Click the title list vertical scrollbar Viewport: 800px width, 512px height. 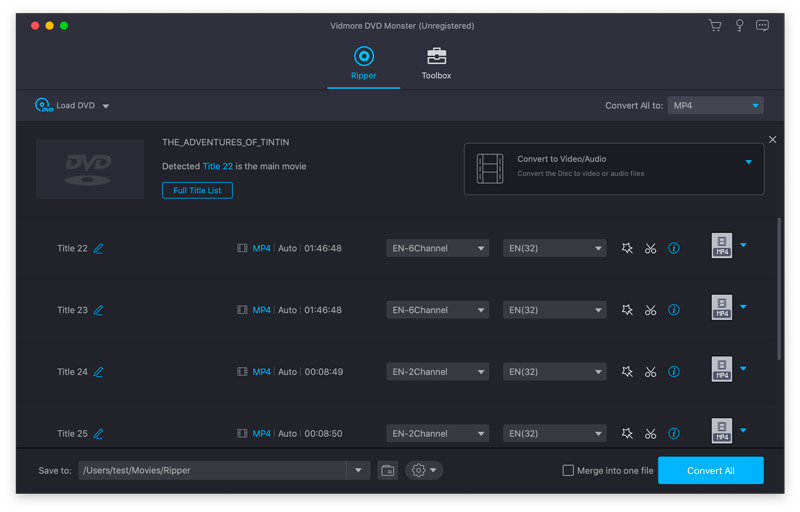tap(779, 289)
